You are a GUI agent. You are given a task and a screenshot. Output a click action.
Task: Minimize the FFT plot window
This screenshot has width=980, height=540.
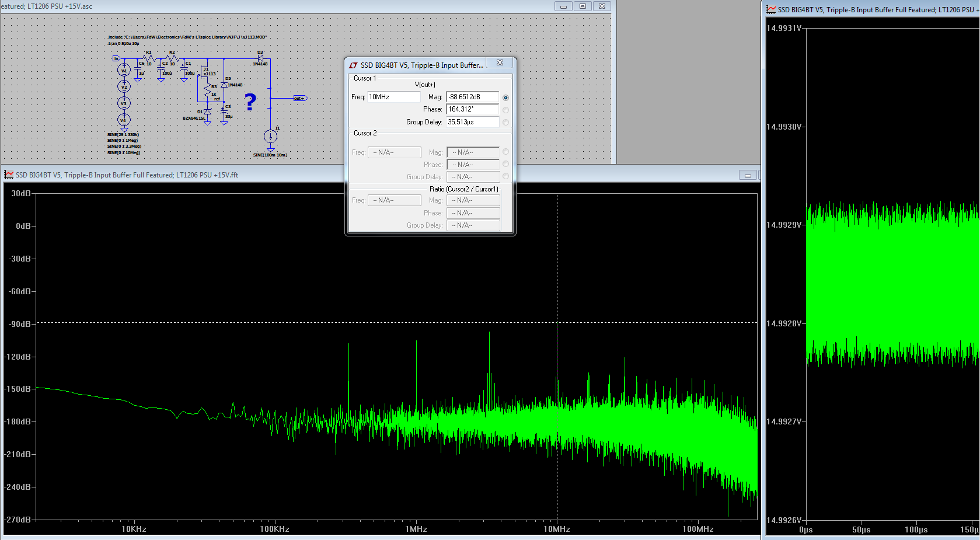[748, 175]
